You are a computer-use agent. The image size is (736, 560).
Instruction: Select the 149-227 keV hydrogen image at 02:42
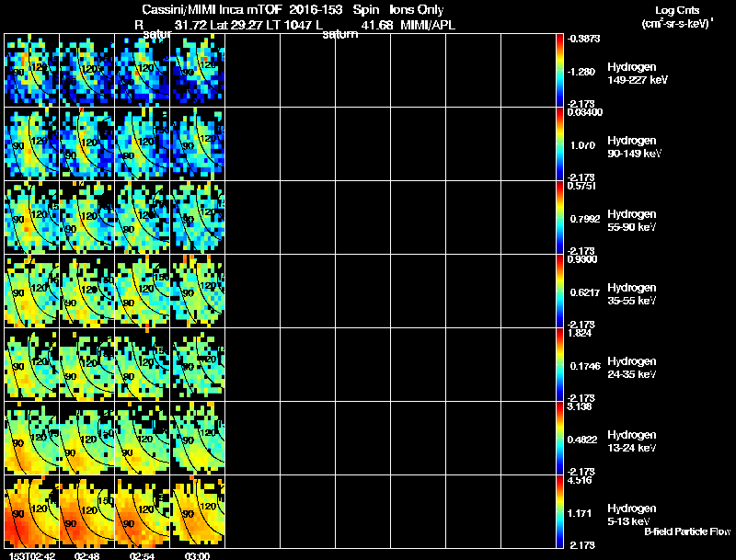tap(32, 71)
